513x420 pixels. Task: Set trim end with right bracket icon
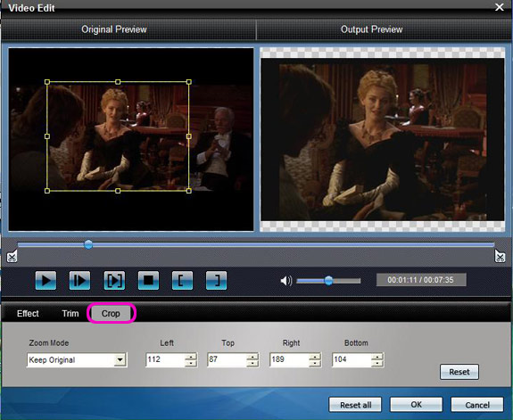(216, 280)
